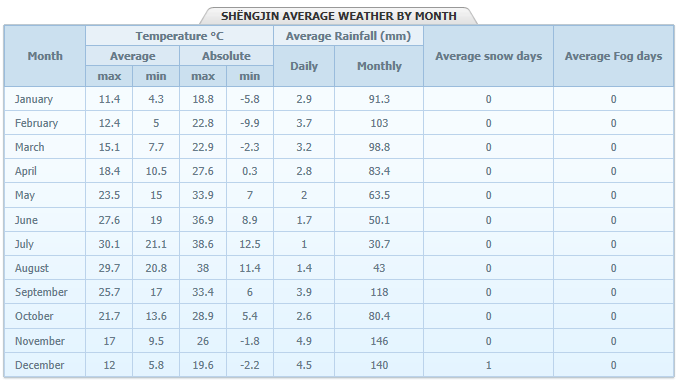
Task: Click December's snow days value 1
Action: coord(488,365)
